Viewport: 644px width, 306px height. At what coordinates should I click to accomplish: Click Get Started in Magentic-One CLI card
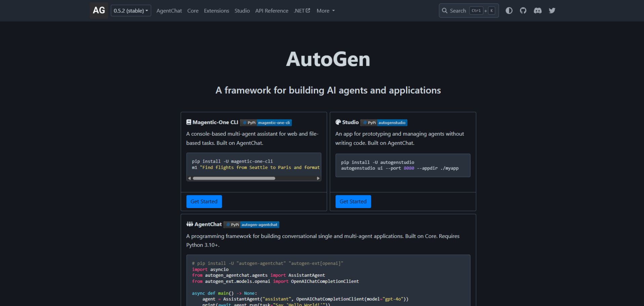[204, 201]
